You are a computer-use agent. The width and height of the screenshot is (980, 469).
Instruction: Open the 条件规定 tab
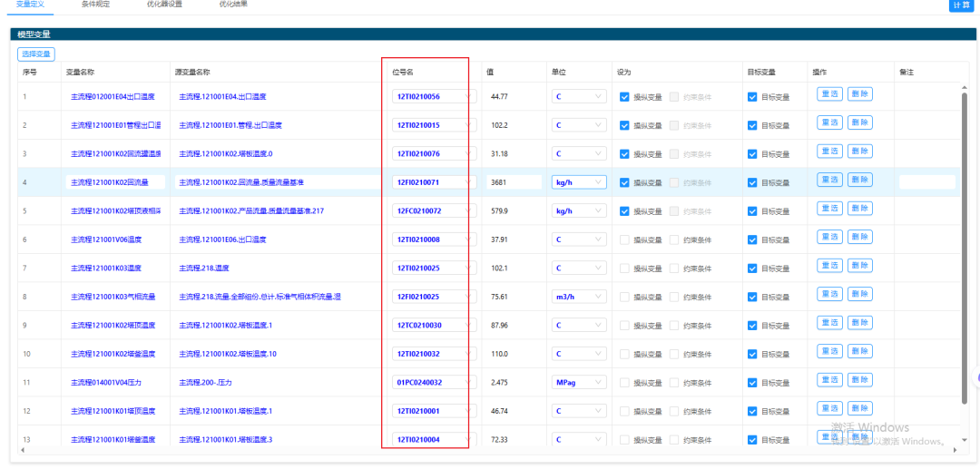(x=95, y=4)
